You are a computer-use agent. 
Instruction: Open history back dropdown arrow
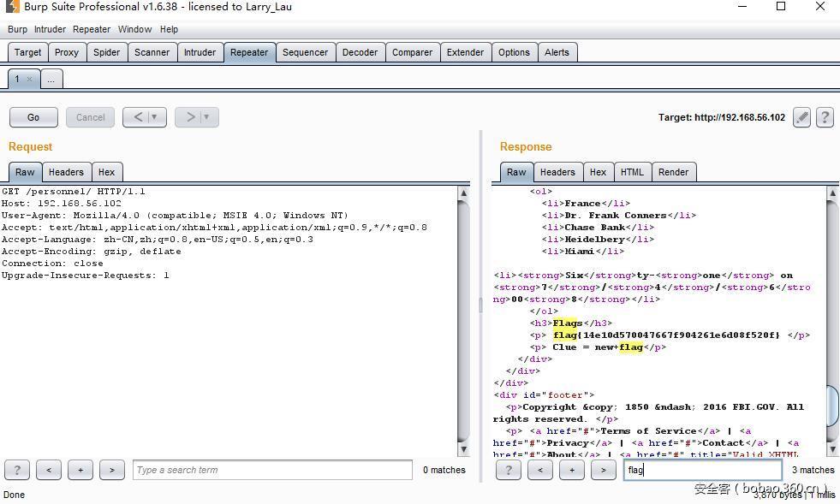(153, 117)
